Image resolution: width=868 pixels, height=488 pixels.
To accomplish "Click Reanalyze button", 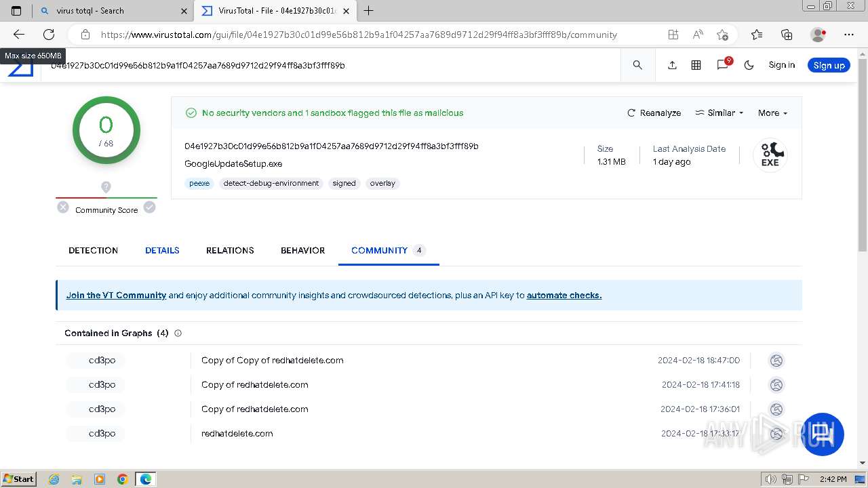I will tap(654, 113).
